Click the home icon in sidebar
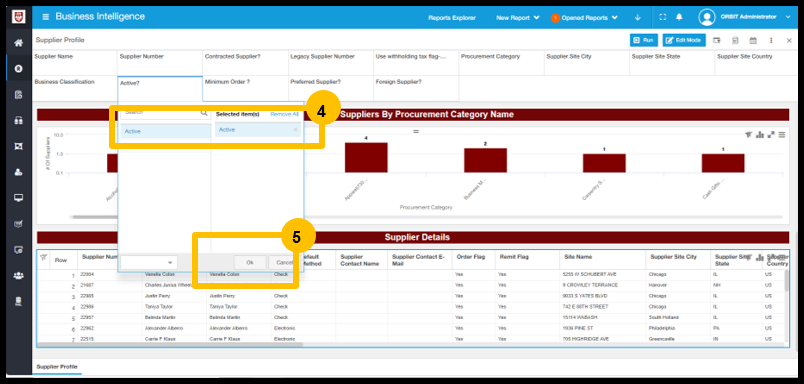This screenshot has height=384, width=804. 18,43
